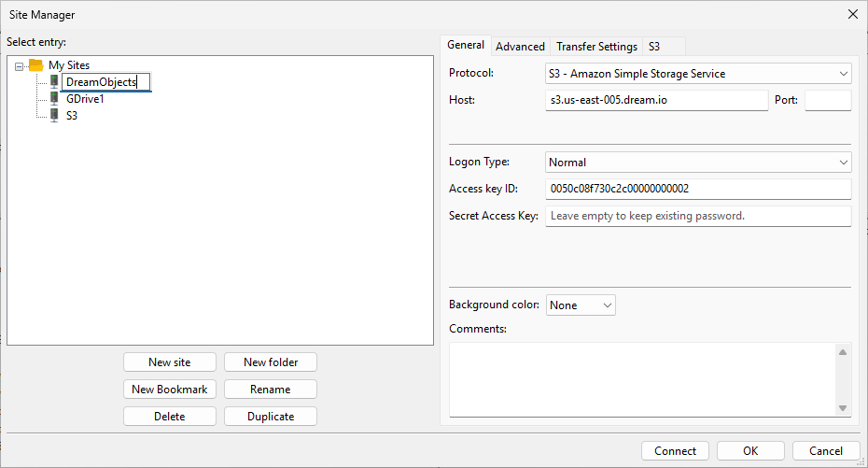Click the DreamObjects server icon
This screenshot has height=468, width=868.
(x=54, y=82)
